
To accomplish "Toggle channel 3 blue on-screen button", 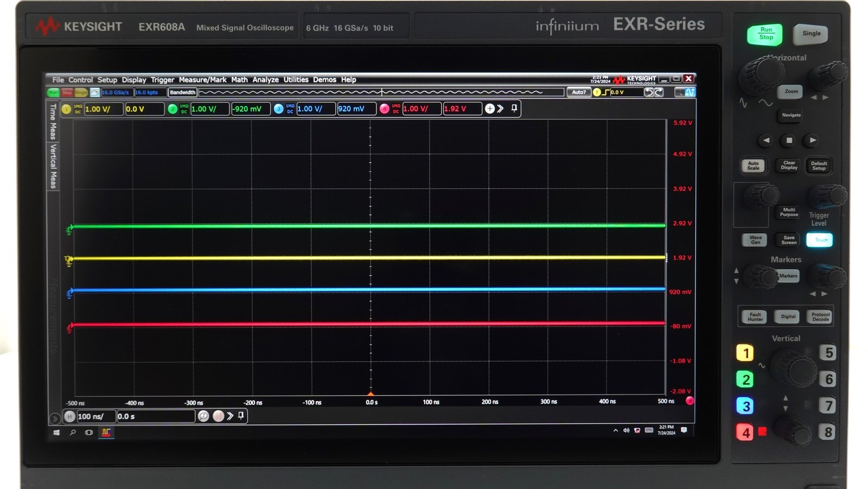I will [278, 109].
